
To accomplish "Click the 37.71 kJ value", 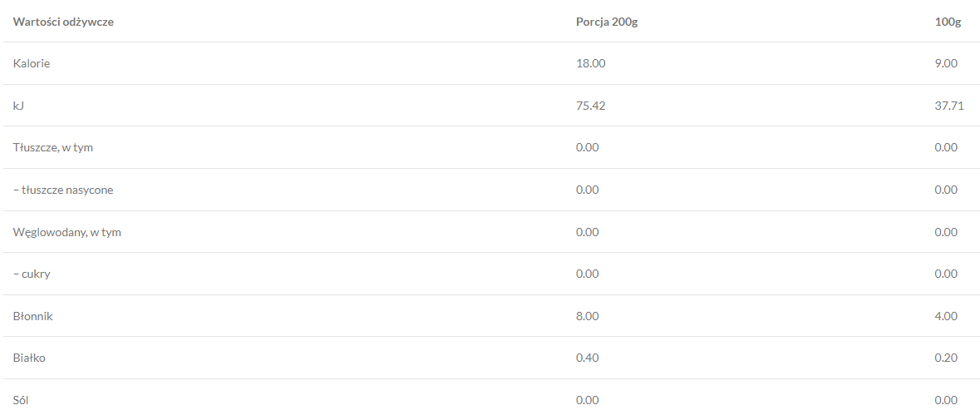I will pos(948,106).
